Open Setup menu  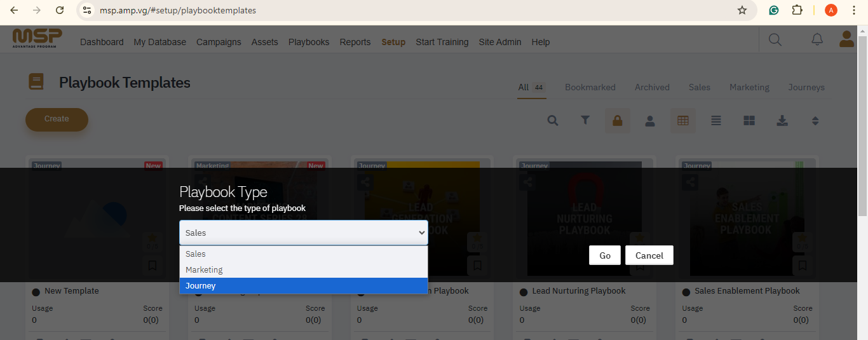point(393,42)
